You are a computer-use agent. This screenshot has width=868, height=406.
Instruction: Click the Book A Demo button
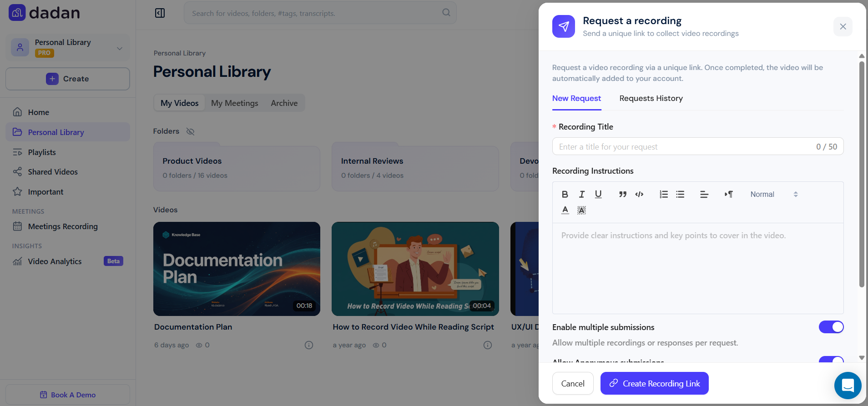point(68,395)
